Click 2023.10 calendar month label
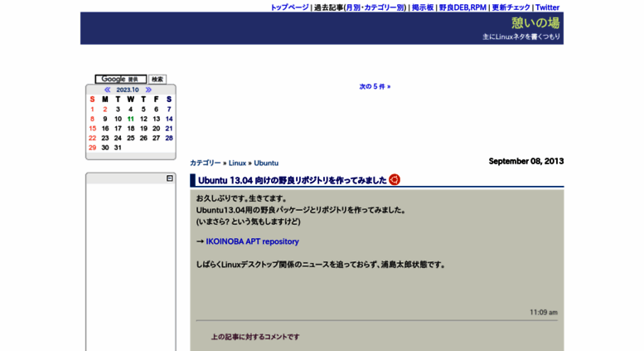The image size is (644, 351). (x=128, y=90)
